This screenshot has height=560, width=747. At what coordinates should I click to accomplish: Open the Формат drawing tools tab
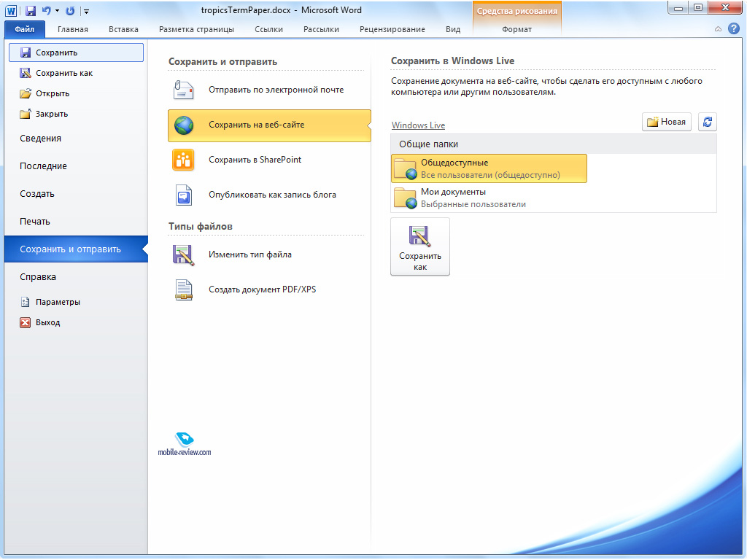[x=517, y=29]
